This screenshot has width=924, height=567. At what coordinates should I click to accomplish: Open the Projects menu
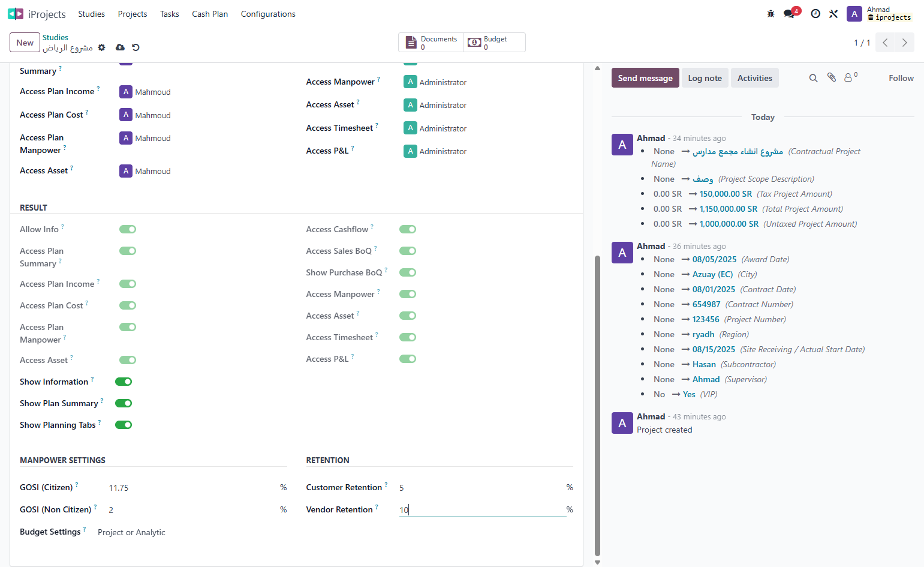tap(133, 14)
